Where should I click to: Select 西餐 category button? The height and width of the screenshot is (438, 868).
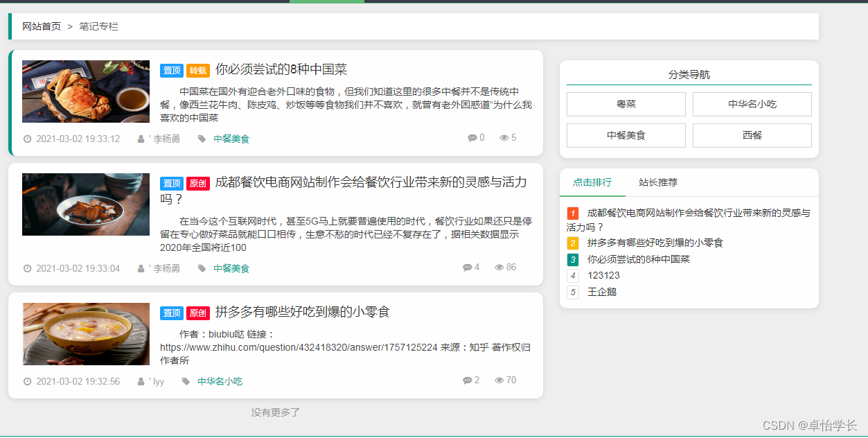752,136
